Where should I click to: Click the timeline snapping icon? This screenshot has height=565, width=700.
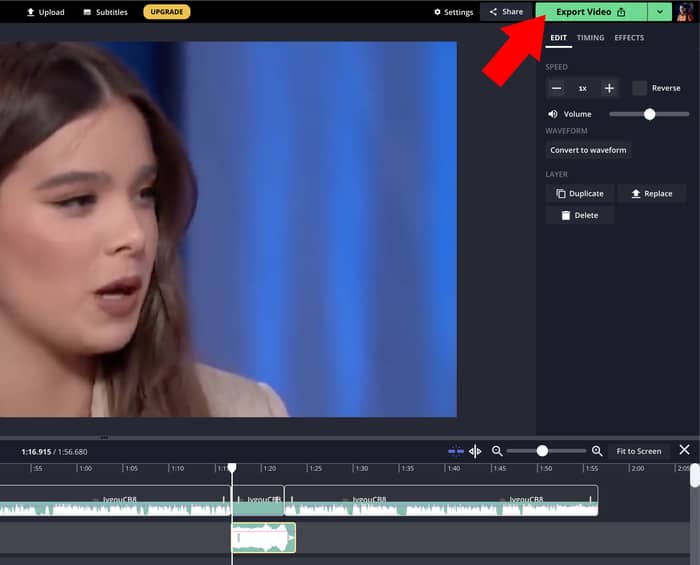[456, 451]
